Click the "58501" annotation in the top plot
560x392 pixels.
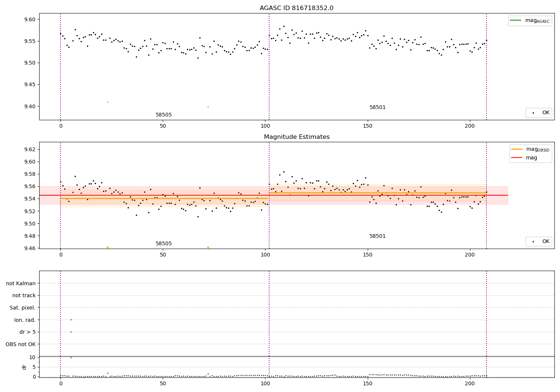(377, 108)
